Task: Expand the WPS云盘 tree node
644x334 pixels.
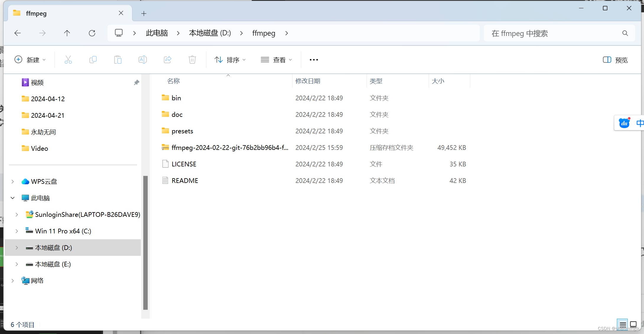Action: [13, 181]
